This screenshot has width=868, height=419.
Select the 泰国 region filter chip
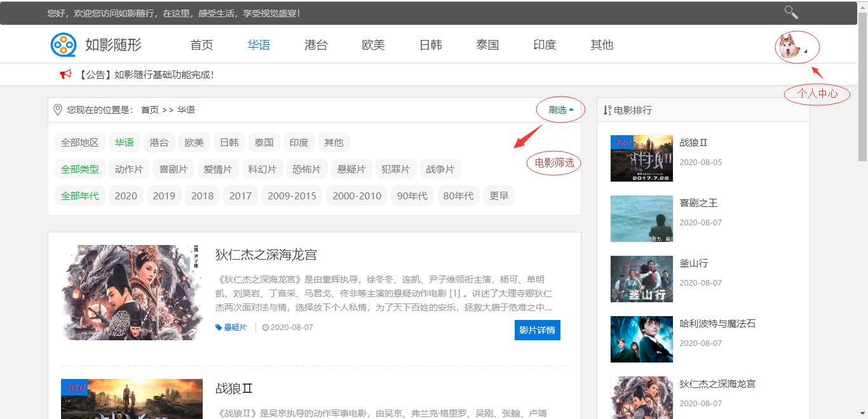coord(264,142)
